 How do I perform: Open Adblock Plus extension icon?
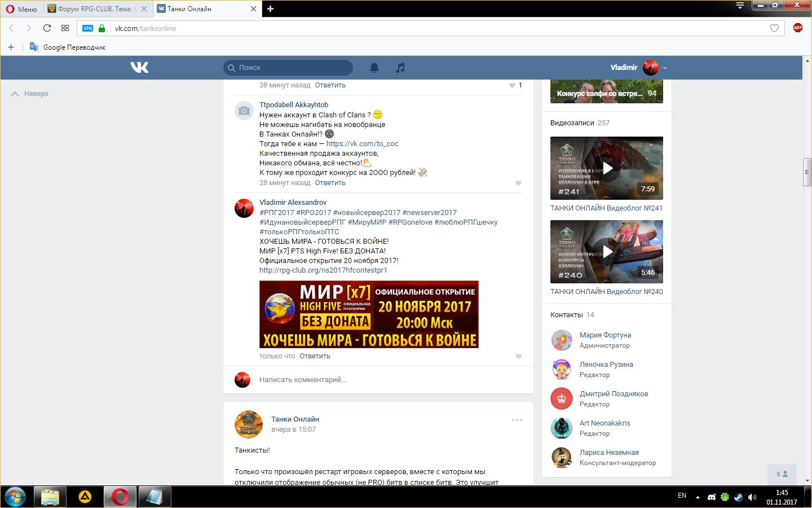point(798,28)
